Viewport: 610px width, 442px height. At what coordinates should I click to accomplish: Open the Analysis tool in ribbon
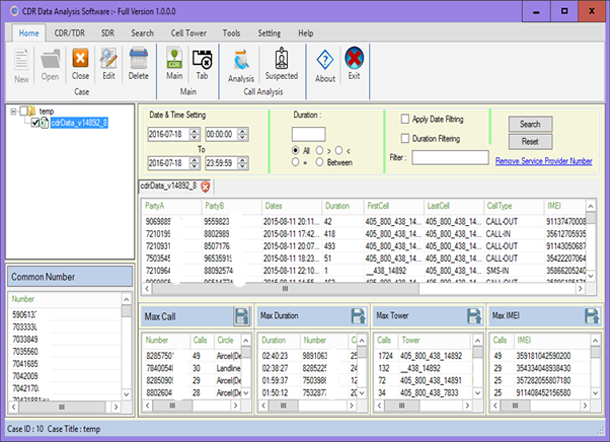240,62
